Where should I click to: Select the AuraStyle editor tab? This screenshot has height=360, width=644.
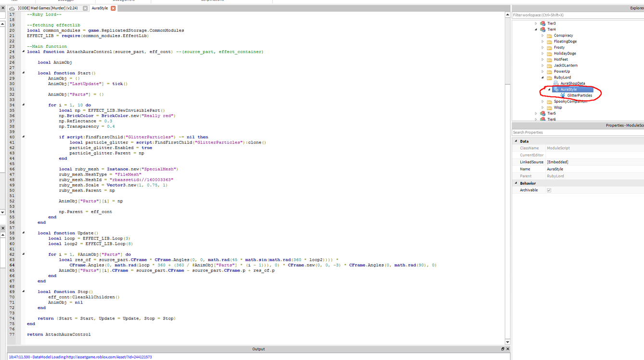100,8
